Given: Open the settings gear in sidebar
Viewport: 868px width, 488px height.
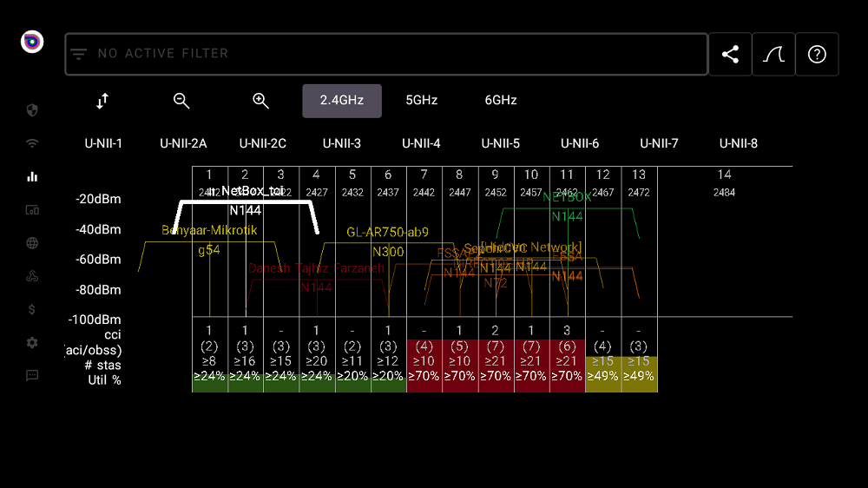Looking at the screenshot, I should (x=32, y=343).
